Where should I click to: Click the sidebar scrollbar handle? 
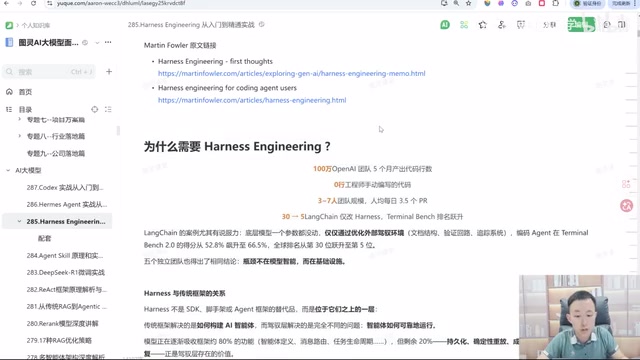click(x=118, y=130)
